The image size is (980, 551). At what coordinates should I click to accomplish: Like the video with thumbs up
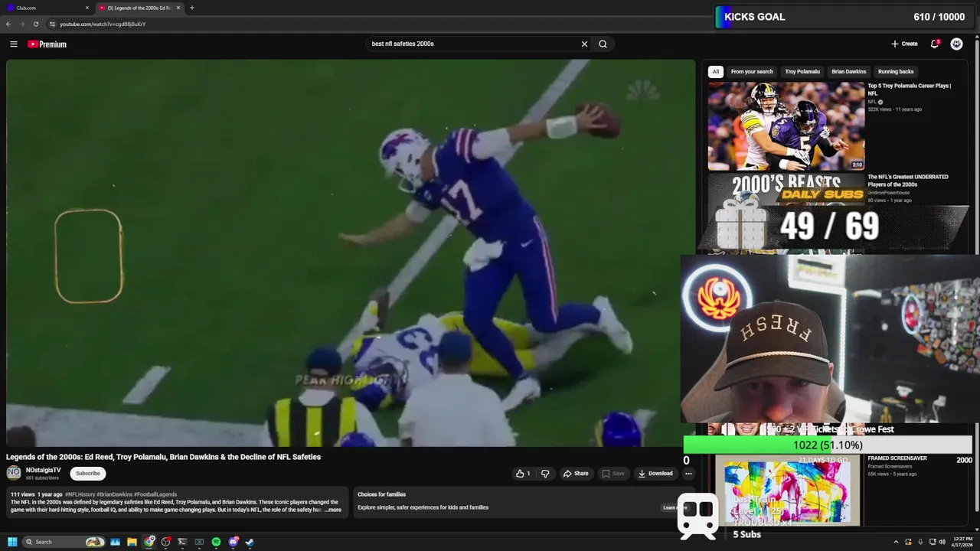click(523, 474)
